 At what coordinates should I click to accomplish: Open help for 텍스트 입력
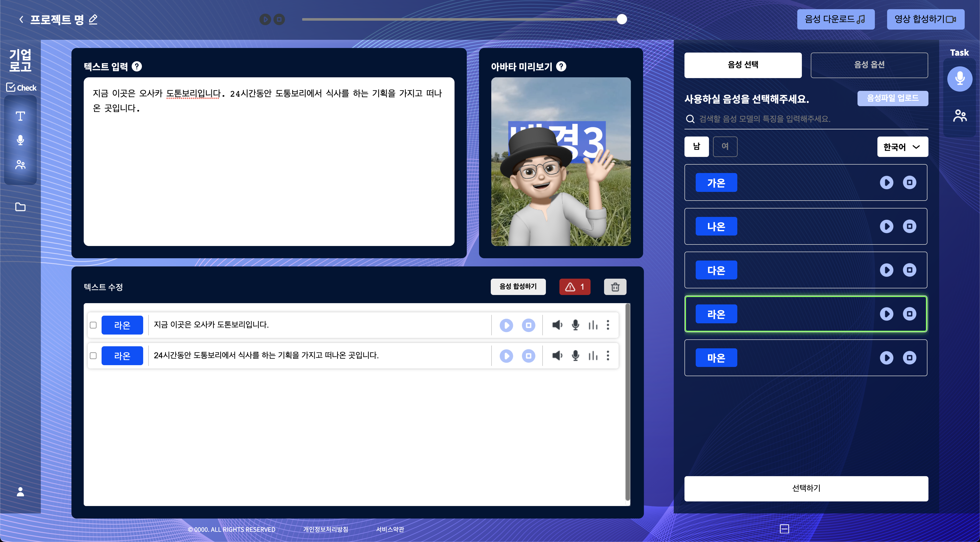(137, 67)
